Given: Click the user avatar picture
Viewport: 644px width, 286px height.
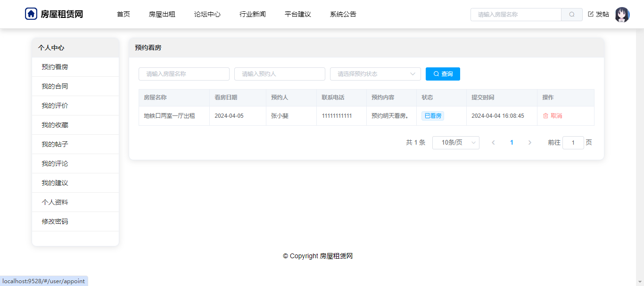Looking at the screenshot, I should click(x=622, y=15).
